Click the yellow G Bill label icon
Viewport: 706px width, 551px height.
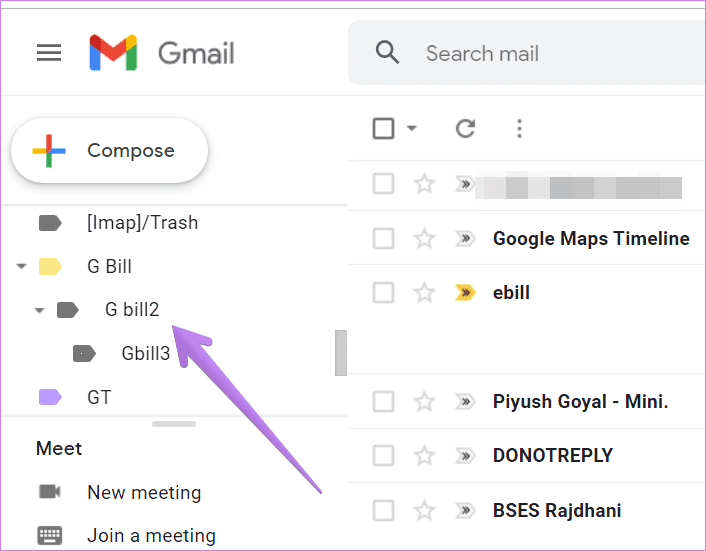pyautogui.click(x=50, y=266)
